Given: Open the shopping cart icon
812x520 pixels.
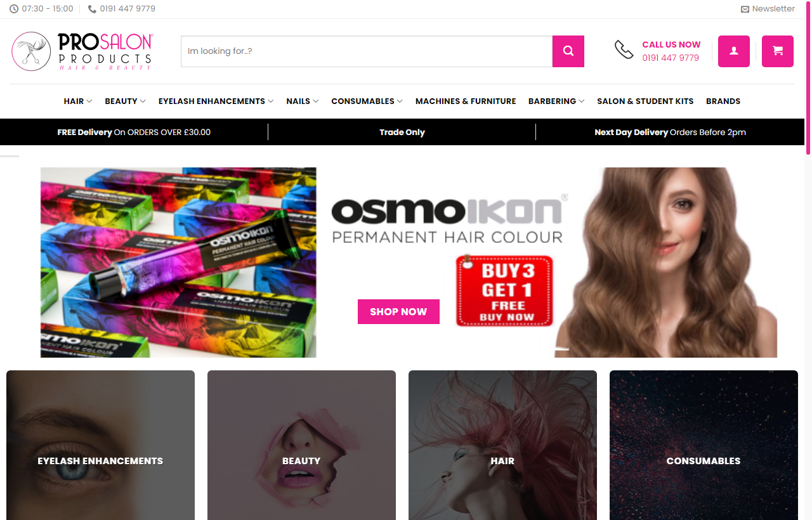Looking at the screenshot, I should (778, 51).
